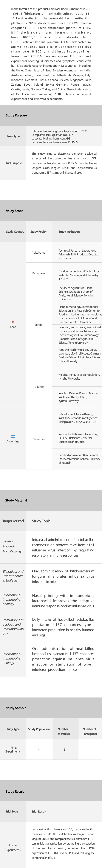Click the Medical Institute of Bioregulation, Kyushu University entry

79,377
